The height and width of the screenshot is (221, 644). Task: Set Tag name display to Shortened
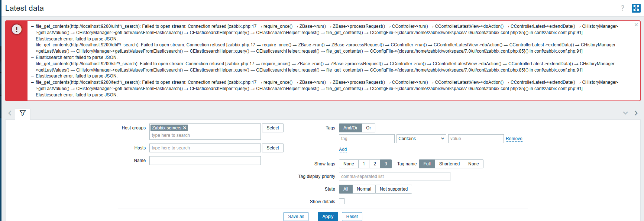449,164
